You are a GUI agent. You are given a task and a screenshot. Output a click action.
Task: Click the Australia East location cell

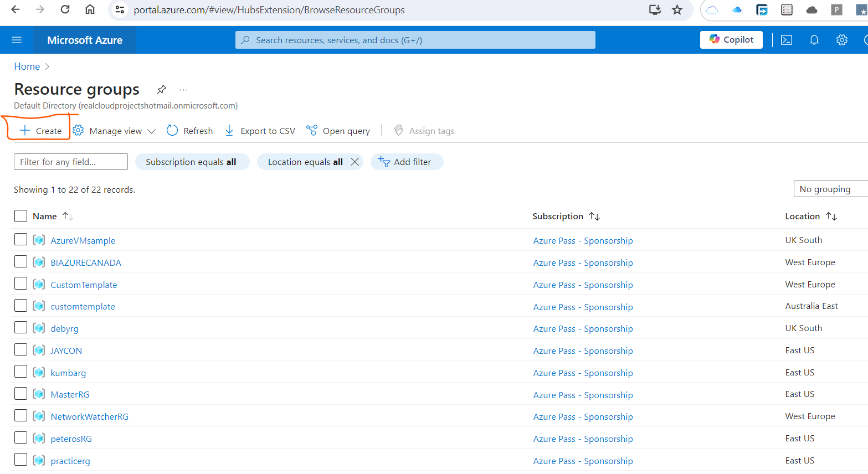[811, 306]
